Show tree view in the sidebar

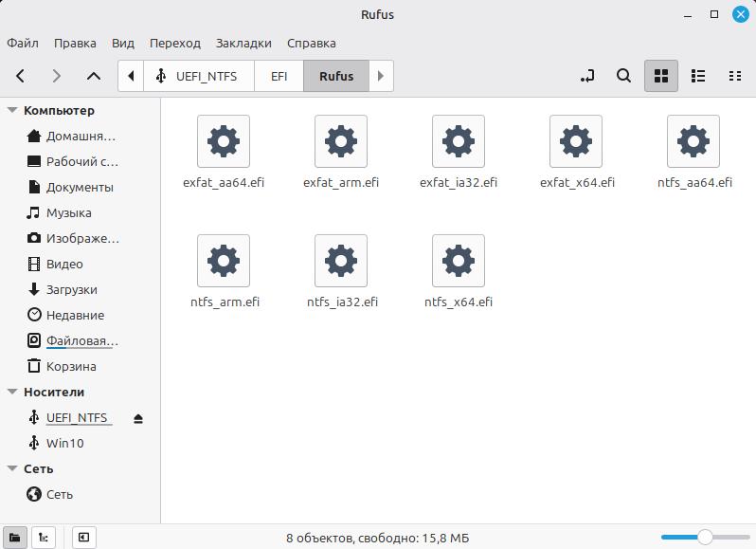tap(44, 537)
